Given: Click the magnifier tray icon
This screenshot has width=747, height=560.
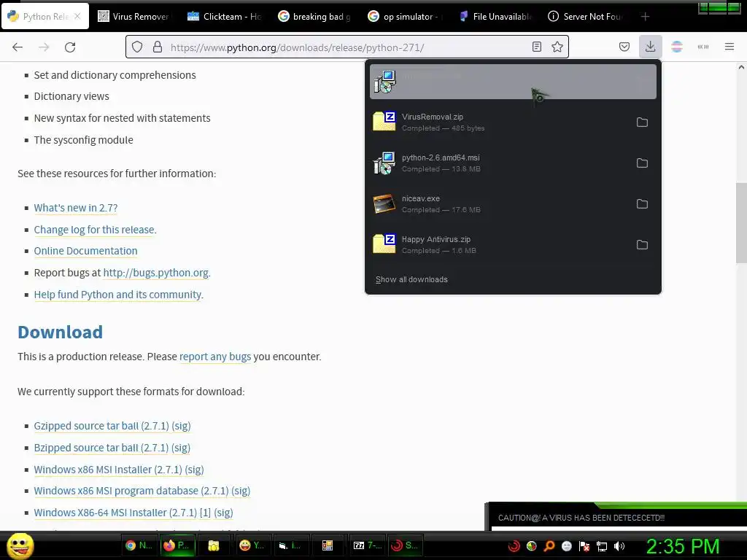Looking at the screenshot, I should click(x=549, y=547).
